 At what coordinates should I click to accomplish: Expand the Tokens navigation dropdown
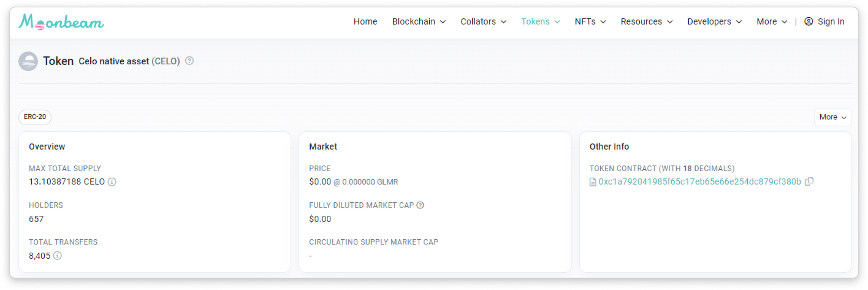pos(540,22)
